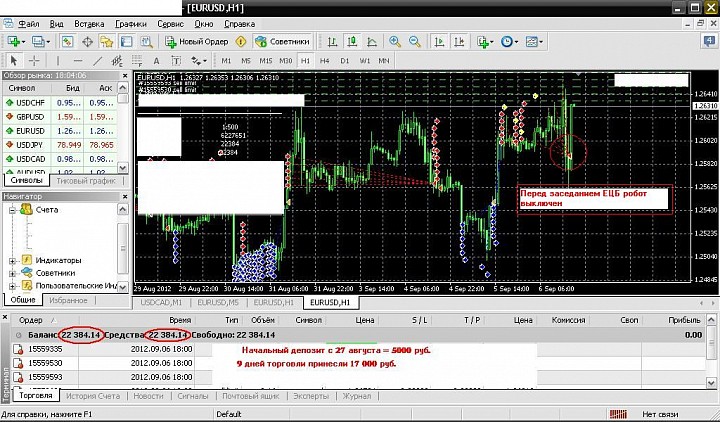Open the Тиковый график tab
Screen dimensions: 720x422
pos(85,181)
